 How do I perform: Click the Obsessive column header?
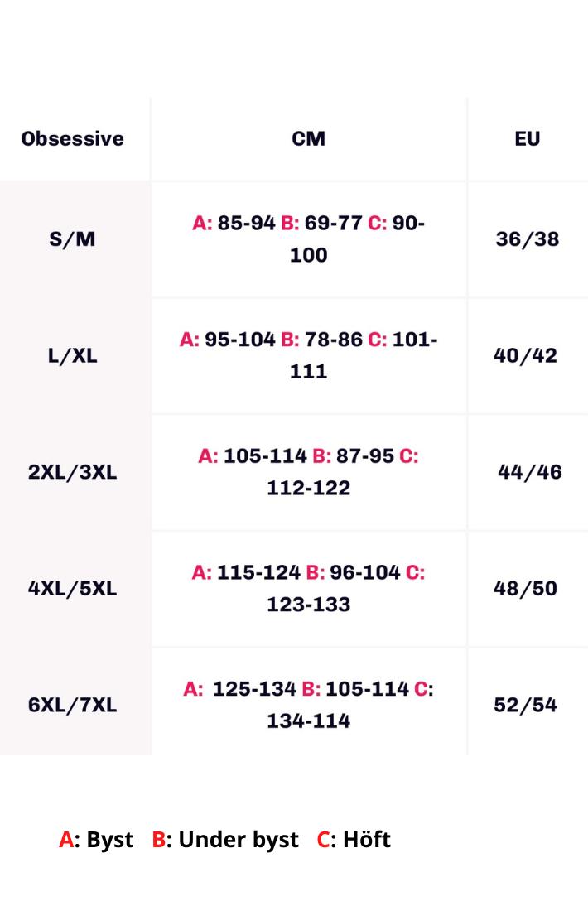73,139
